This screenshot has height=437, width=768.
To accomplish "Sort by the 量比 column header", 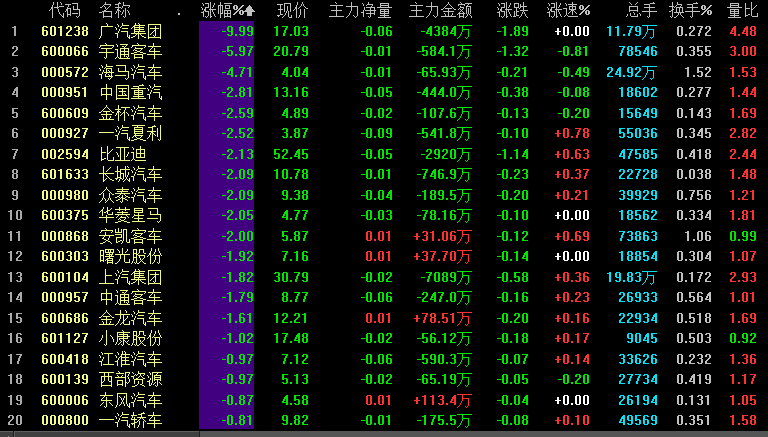I will tap(743, 10).
